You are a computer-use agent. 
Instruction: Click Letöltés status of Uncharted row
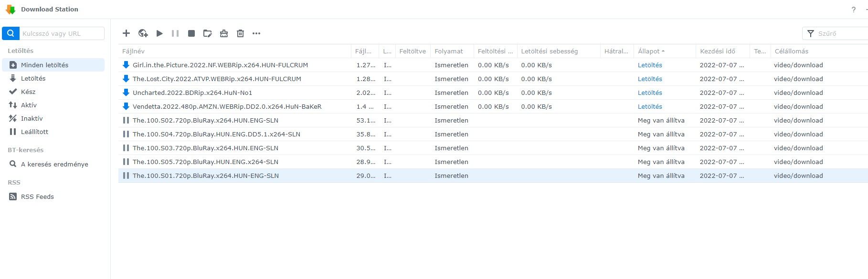(650, 93)
